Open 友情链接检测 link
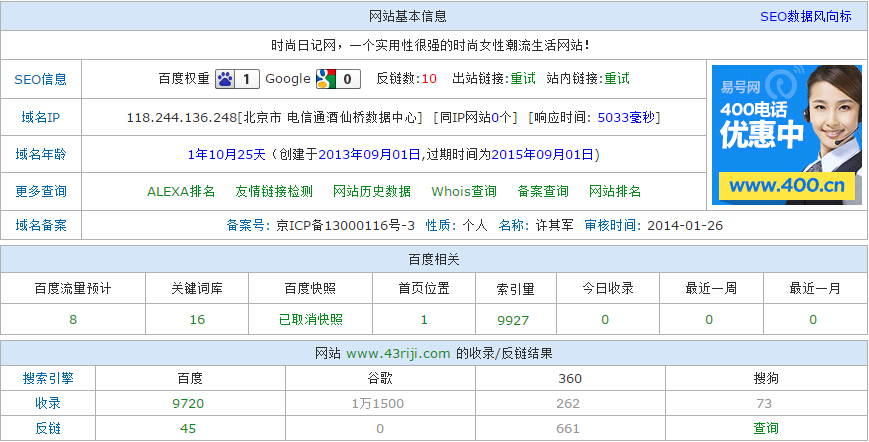 click(x=273, y=191)
